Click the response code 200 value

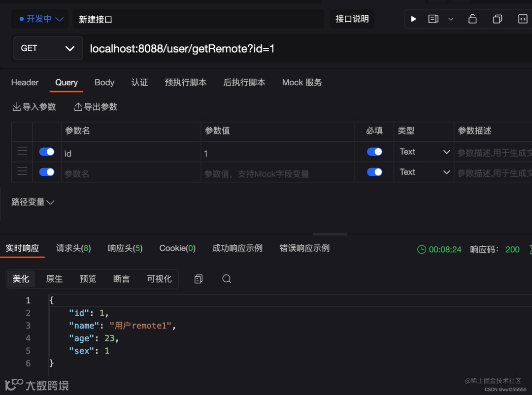pos(512,249)
